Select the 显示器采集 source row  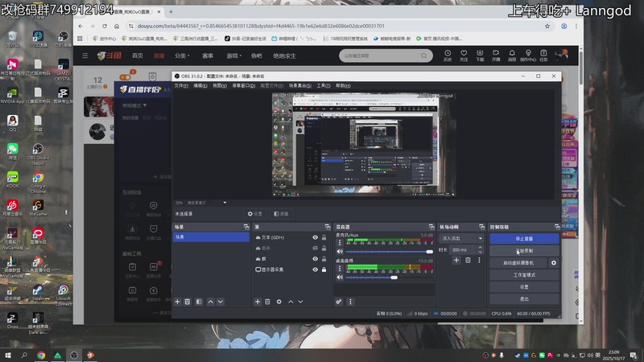click(291, 269)
